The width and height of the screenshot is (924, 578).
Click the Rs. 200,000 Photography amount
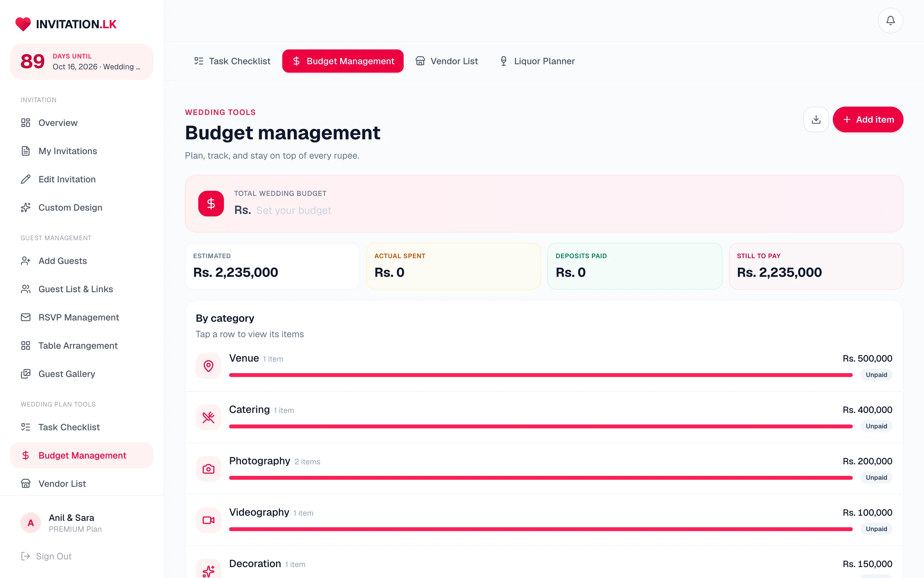[868, 461]
